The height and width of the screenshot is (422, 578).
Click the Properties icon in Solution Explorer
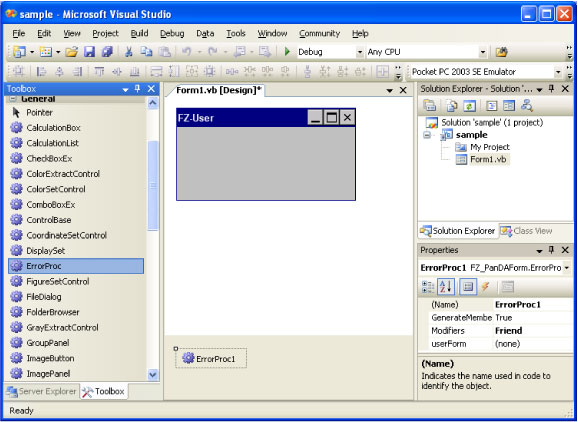(x=429, y=106)
